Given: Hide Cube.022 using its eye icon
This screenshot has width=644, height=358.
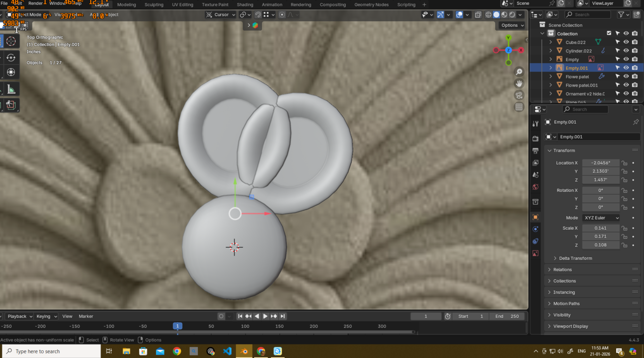Looking at the screenshot, I should coord(626,42).
